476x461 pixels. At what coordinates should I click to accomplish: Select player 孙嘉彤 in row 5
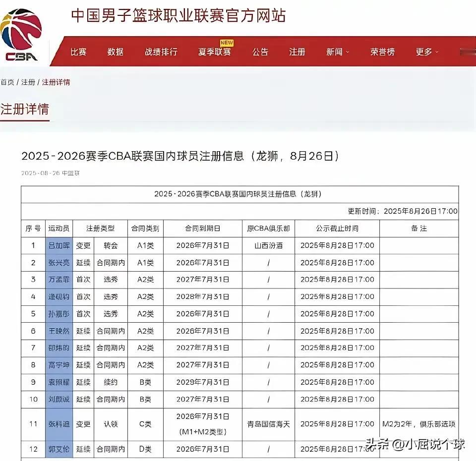coord(59,314)
